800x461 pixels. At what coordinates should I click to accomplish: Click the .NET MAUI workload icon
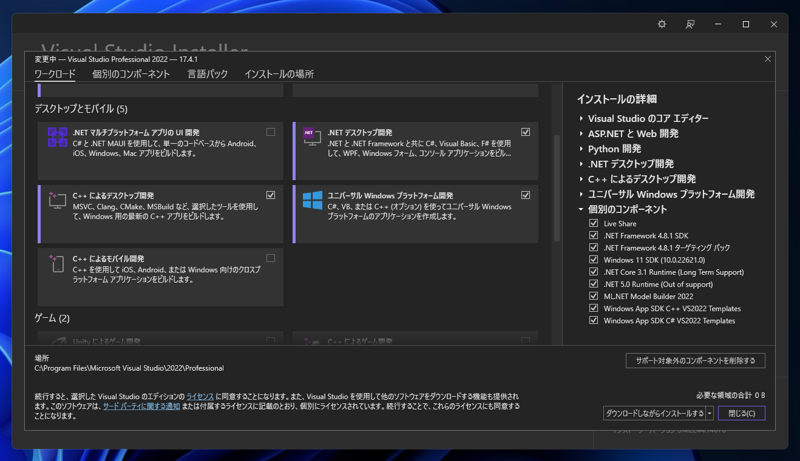coord(57,137)
